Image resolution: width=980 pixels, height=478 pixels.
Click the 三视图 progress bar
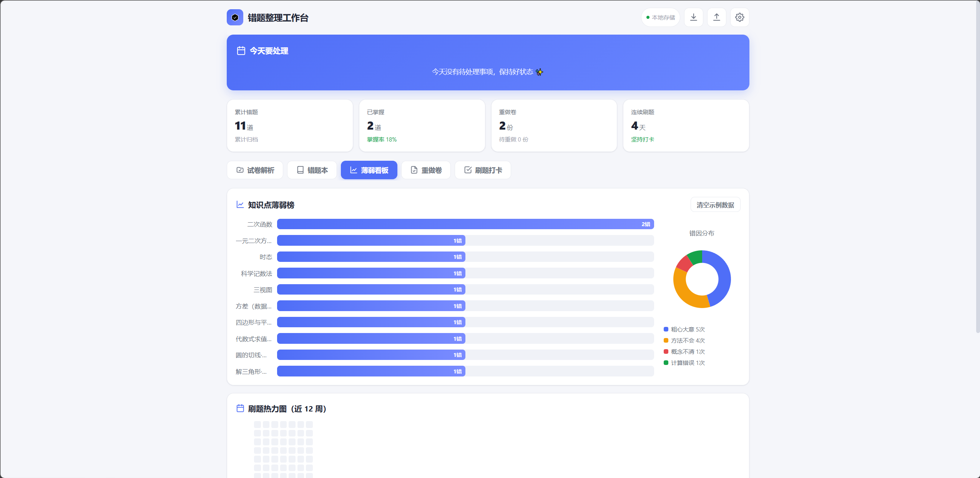[x=465, y=290]
